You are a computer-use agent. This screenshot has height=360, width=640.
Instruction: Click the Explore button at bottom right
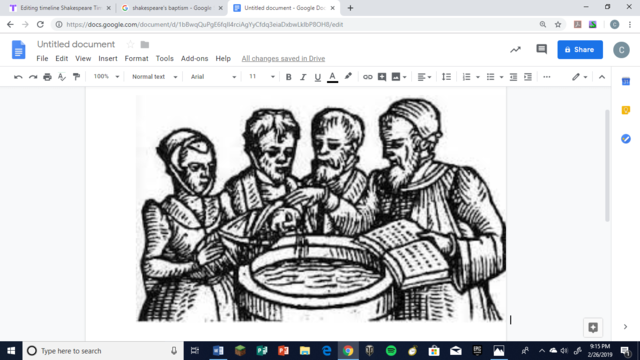pos(593,327)
